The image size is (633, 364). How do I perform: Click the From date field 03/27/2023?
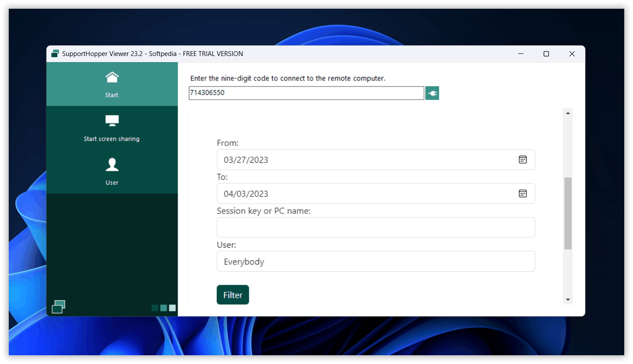(x=376, y=160)
